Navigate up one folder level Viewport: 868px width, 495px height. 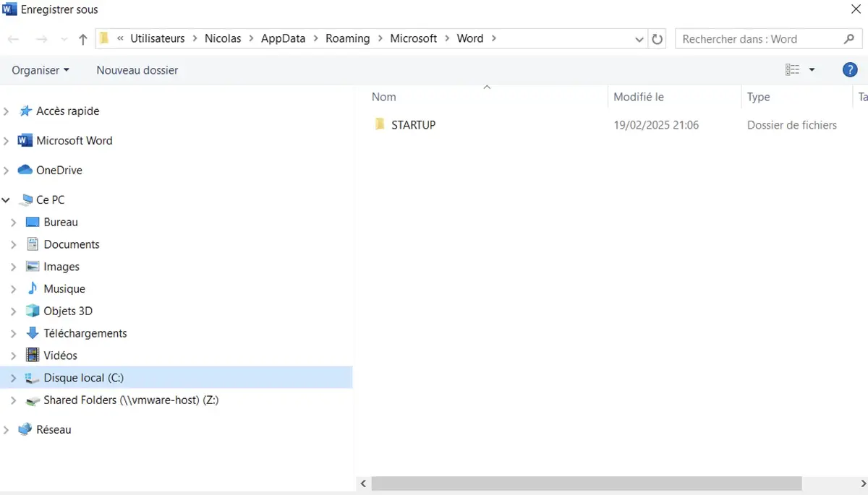pos(82,38)
